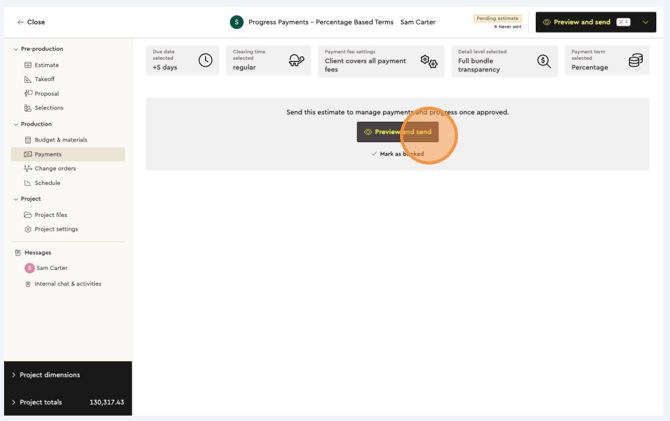This screenshot has width=670, height=421.
Task: Click the coins stack payment term icon
Action: pos(635,61)
